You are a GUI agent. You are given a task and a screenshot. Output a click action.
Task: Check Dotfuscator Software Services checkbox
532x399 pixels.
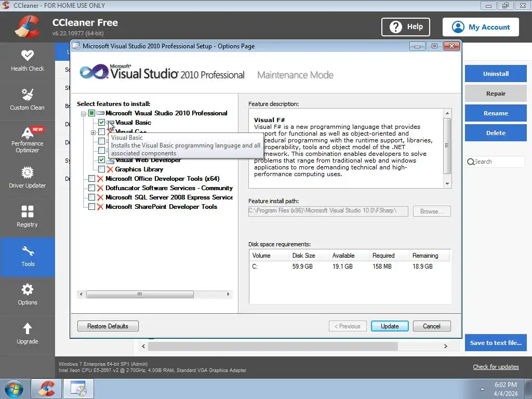pos(91,188)
